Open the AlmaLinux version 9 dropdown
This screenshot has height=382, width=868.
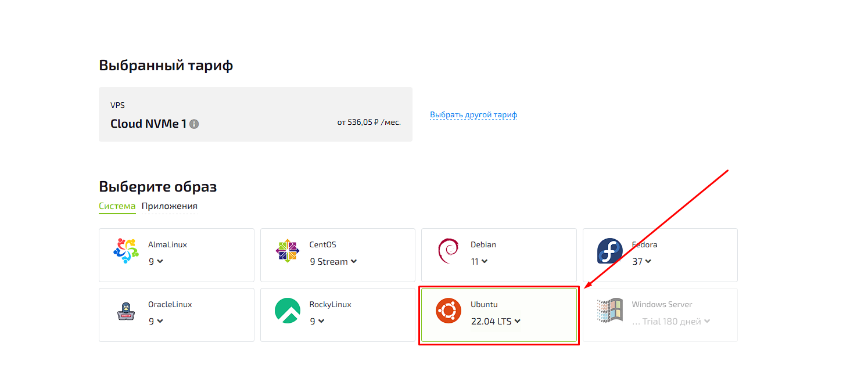point(156,262)
